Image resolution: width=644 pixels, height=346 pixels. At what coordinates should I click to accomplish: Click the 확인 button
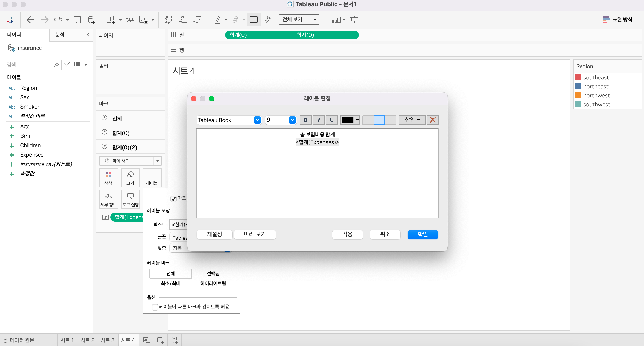(x=422, y=234)
